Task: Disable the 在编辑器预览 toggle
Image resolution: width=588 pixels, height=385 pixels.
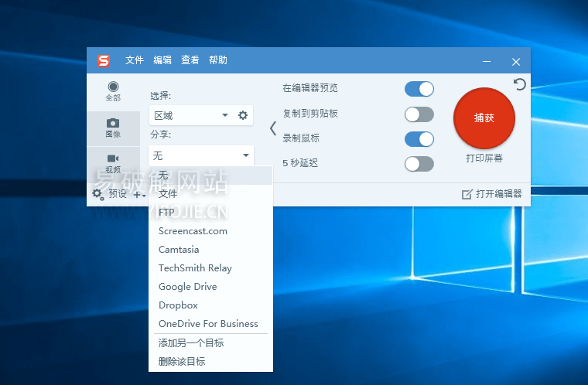Action: coord(419,89)
